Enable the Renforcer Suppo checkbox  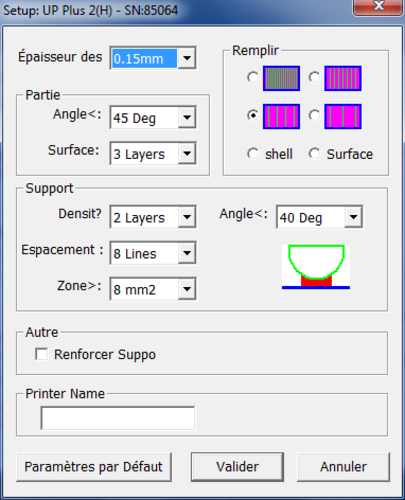41,354
